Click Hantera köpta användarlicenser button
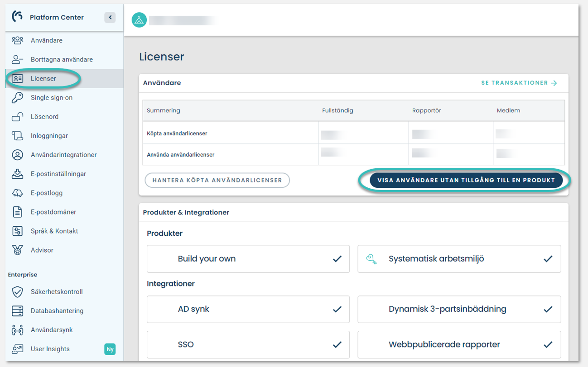 (217, 180)
